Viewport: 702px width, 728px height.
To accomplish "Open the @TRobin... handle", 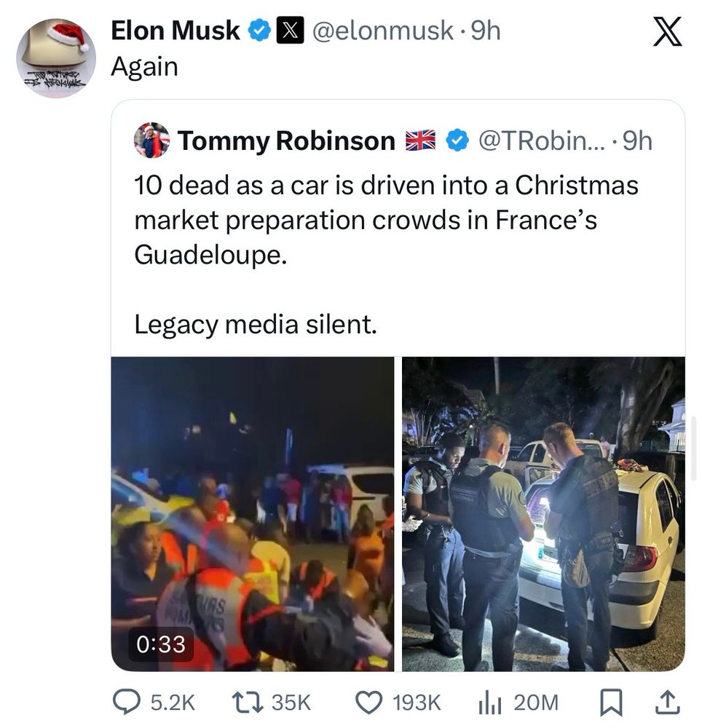I will pyautogui.click(x=542, y=141).
